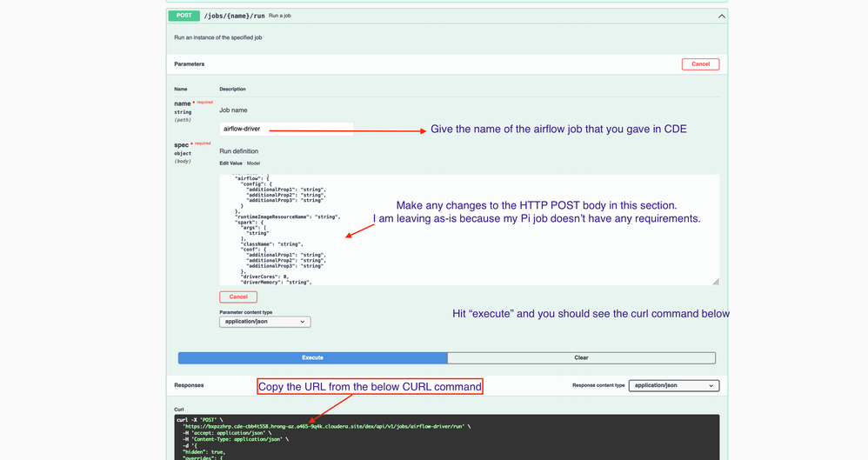This screenshot has height=460, width=868.
Task: Click the green POST method badge
Action: click(x=184, y=16)
